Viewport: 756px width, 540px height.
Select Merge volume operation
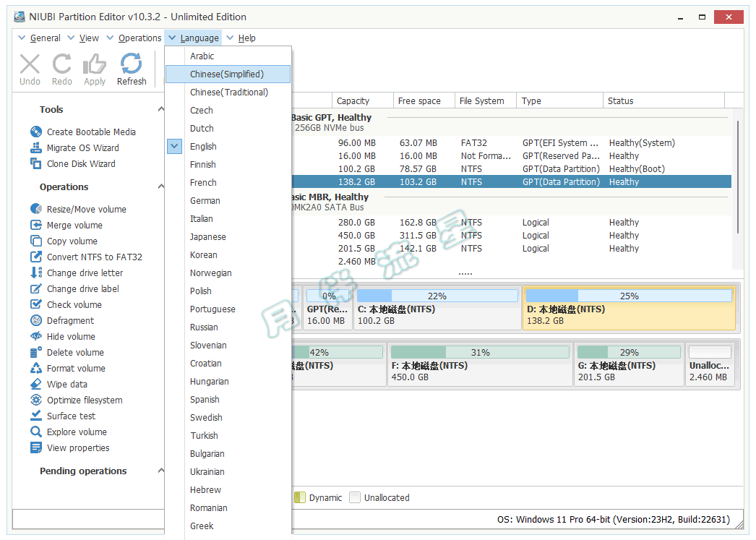[66, 225]
